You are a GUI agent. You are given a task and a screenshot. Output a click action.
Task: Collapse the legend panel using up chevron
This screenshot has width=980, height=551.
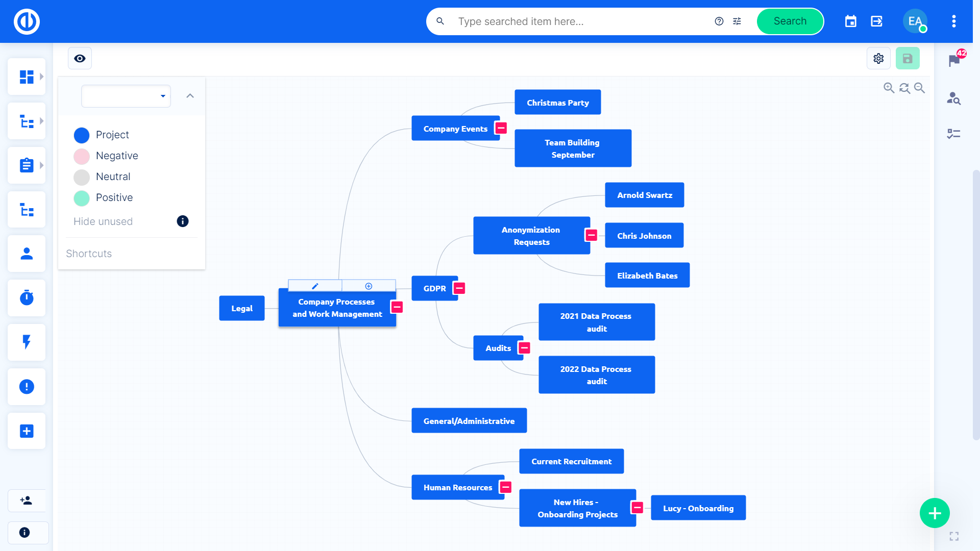190,95
